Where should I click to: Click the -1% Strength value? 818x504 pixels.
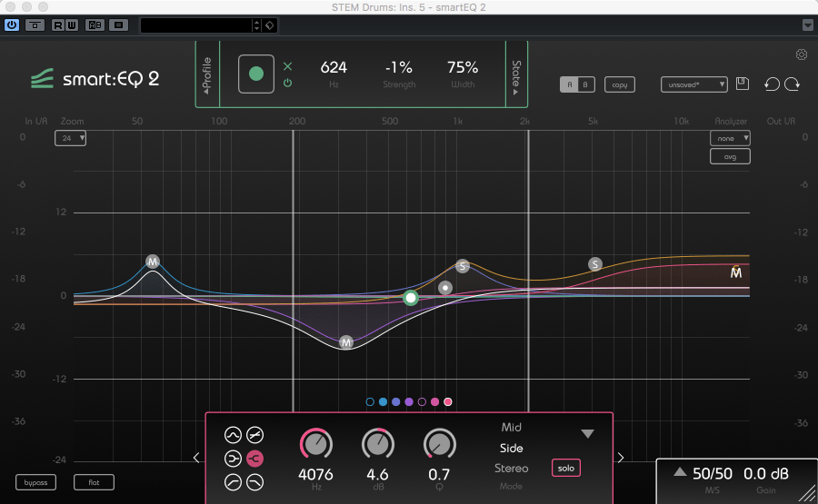399,68
